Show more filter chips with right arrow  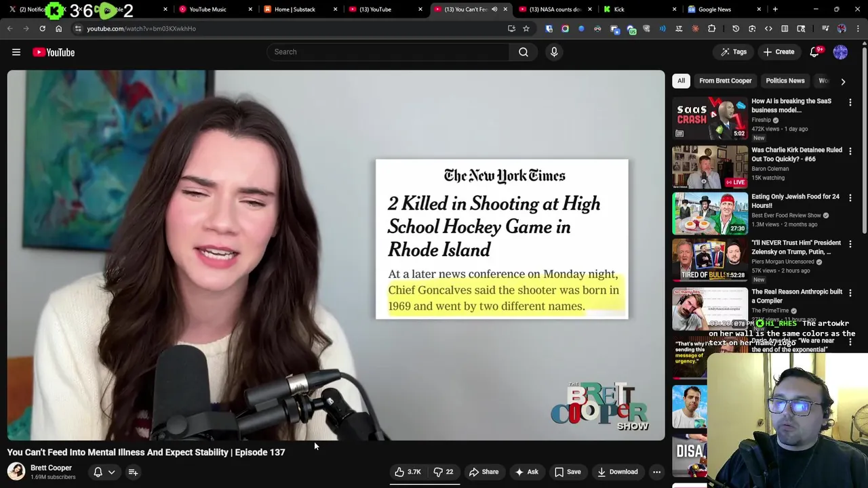(x=843, y=81)
